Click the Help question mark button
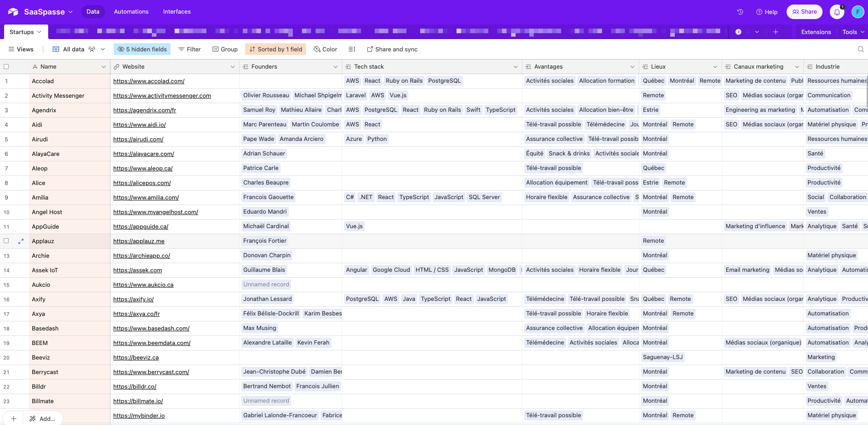This screenshot has width=868, height=425. click(x=767, y=12)
